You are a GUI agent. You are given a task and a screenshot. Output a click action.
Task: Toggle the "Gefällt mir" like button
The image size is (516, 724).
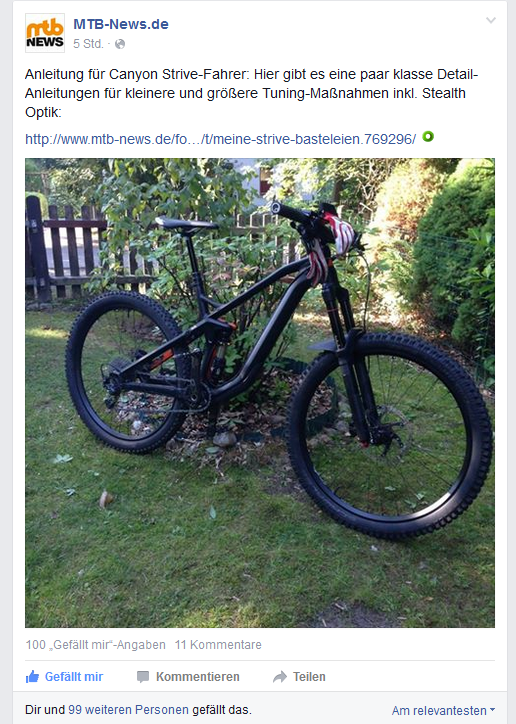tap(65, 677)
